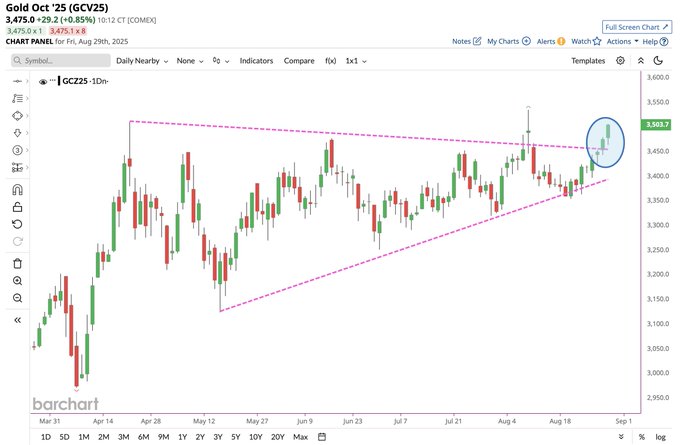Open Full Screen Chart
This screenshot has height=445, width=680.
[637, 27]
